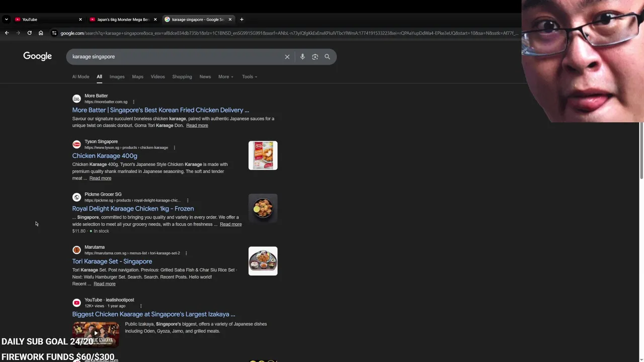The image size is (644, 362).
Task: Open options for Pickme Grocer SG result
Action: (x=188, y=201)
